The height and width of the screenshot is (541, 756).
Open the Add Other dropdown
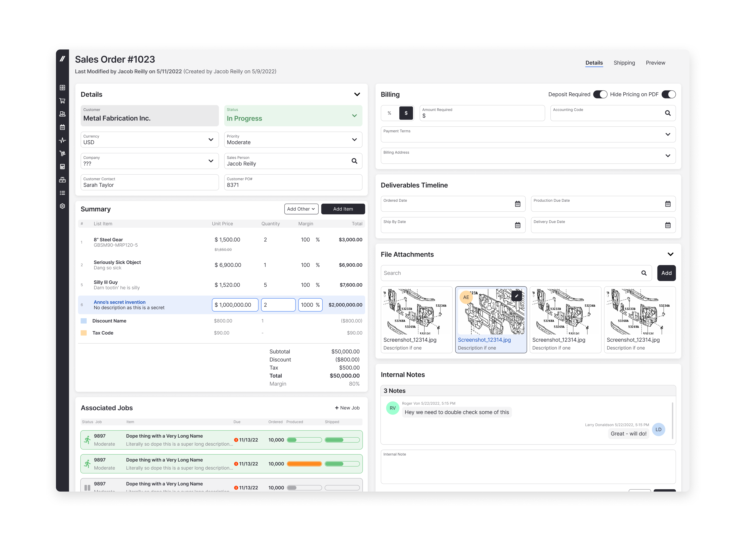point(301,209)
